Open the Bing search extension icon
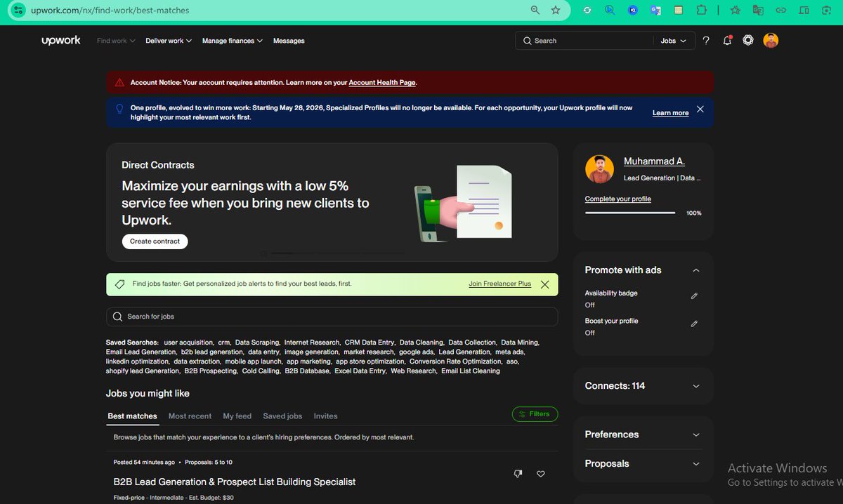This screenshot has height=504, width=843. pos(610,11)
